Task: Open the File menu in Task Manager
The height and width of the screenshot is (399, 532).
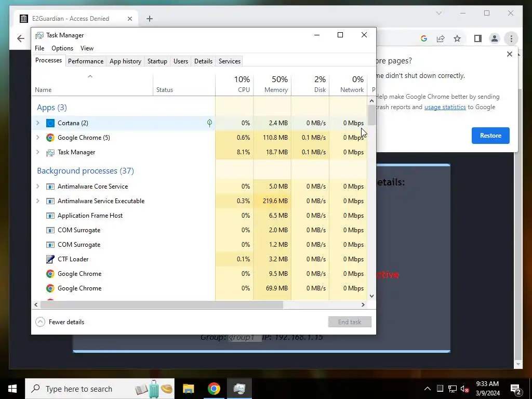Action: [x=39, y=48]
